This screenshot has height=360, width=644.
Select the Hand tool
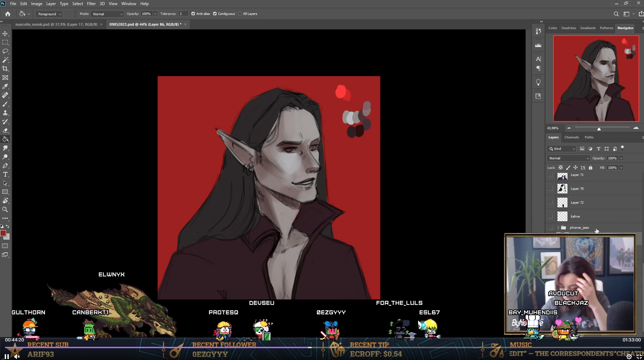click(x=5, y=201)
